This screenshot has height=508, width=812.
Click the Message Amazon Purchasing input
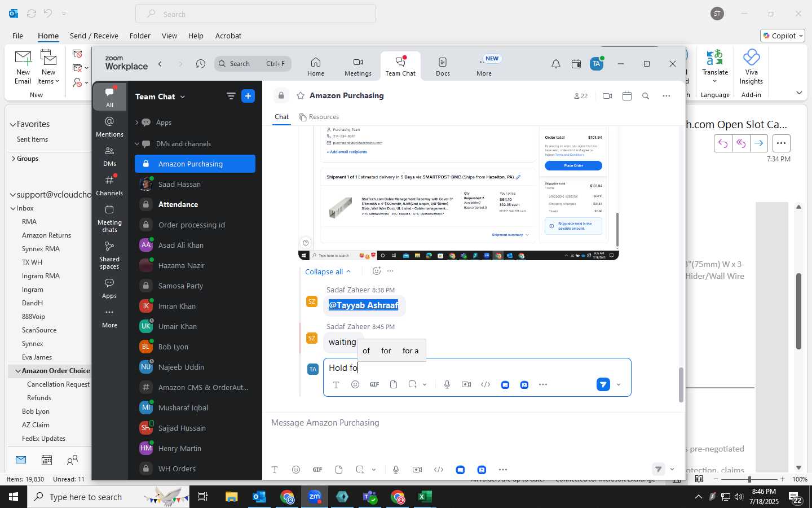(x=474, y=423)
